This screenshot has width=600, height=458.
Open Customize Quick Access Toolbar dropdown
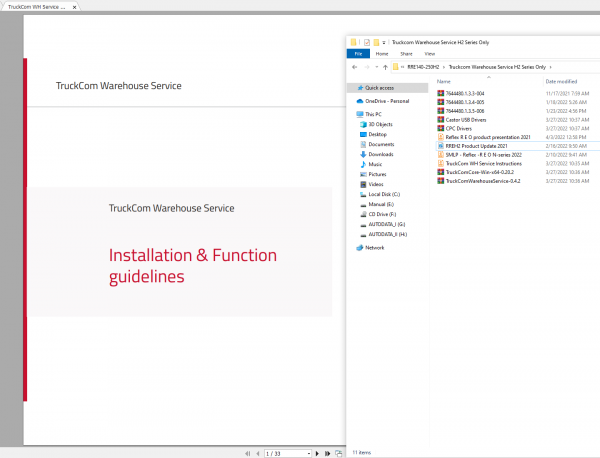(384, 42)
